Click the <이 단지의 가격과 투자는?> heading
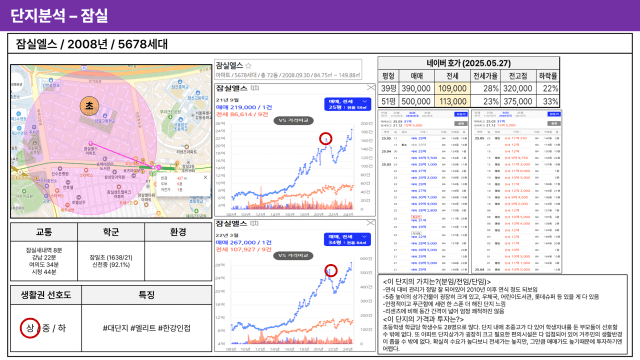The height and width of the screenshot is (360, 640). point(423,319)
